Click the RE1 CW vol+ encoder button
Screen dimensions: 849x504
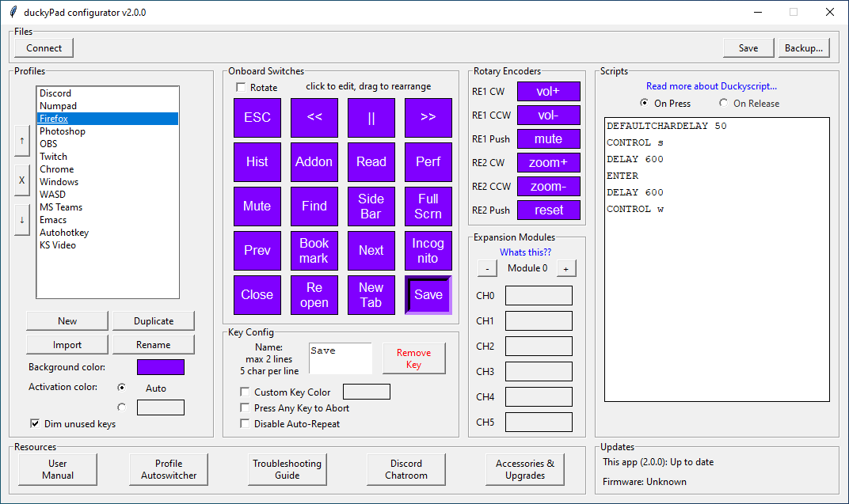click(x=549, y=92)
